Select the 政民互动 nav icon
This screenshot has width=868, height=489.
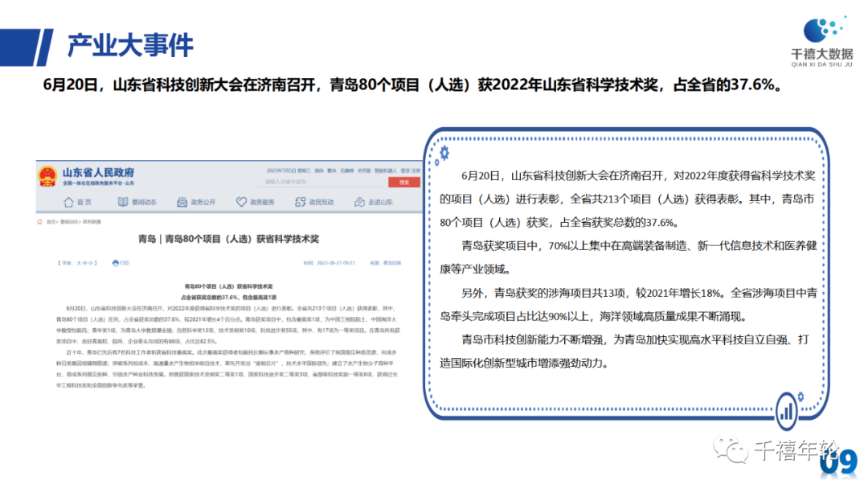coord(300,202)
